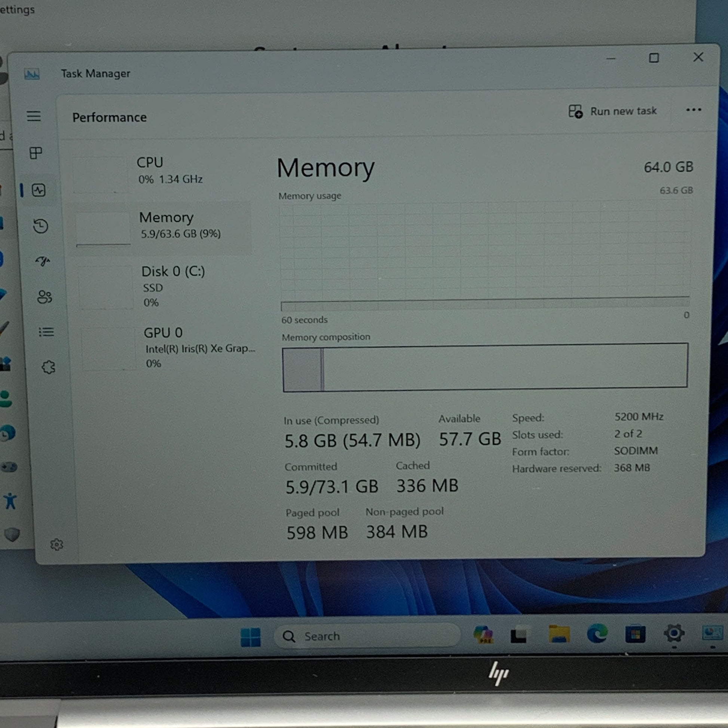Screen dimensions: 728x728
Task: Open Microsoft Edge from the taskbar
Action: pyautogui.click(x=597, y=633)
